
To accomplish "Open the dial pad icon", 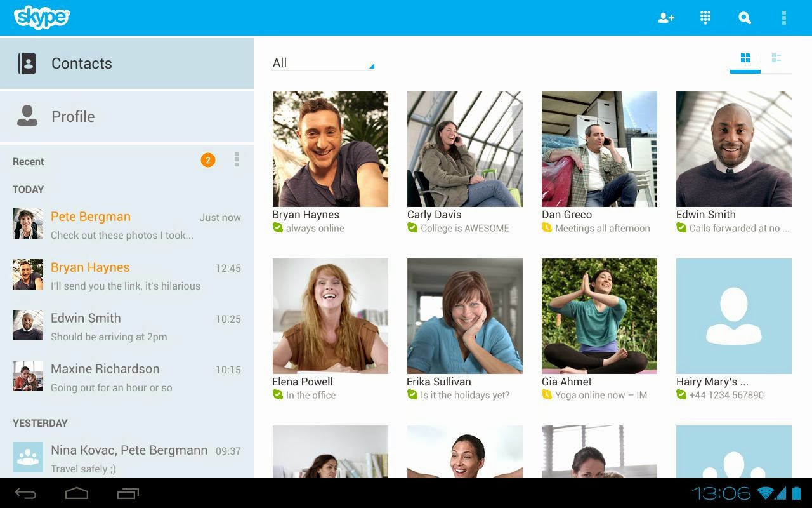I will point(705,18).
